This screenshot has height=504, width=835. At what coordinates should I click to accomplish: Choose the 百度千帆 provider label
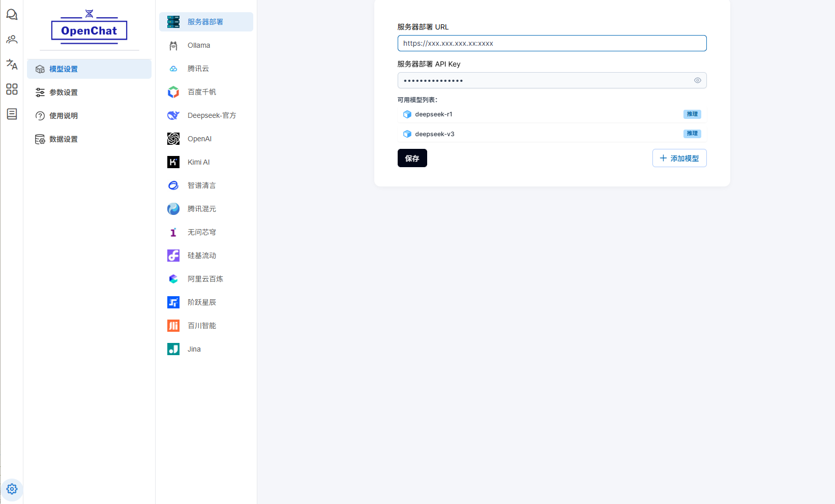(202, 92)
